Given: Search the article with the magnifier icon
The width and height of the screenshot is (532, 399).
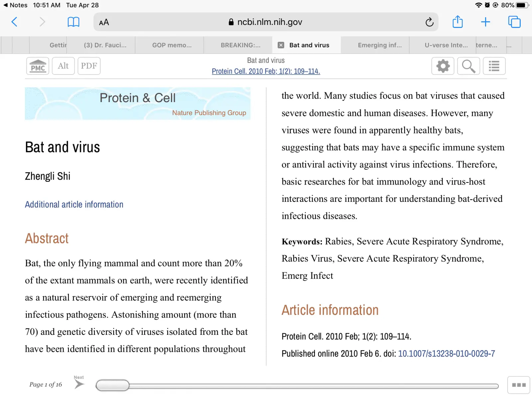Looking at the screenshot, I should 468,66.
